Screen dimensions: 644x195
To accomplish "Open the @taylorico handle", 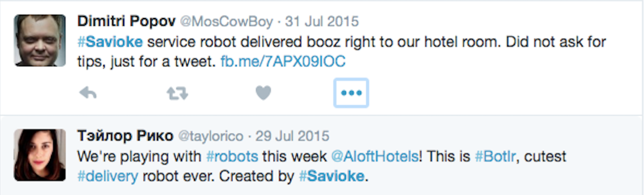I will [211, 136].
